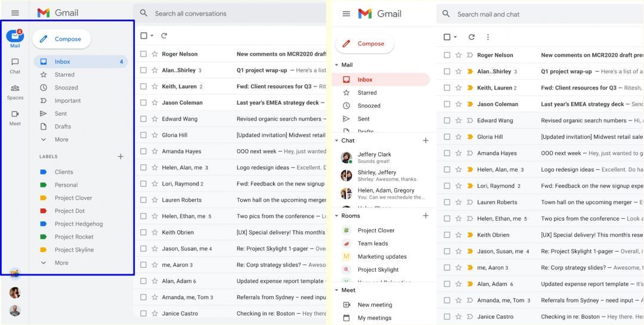Open the three-dot More options in right toolbar
The image size is (644, 325).
click(488, 37)
